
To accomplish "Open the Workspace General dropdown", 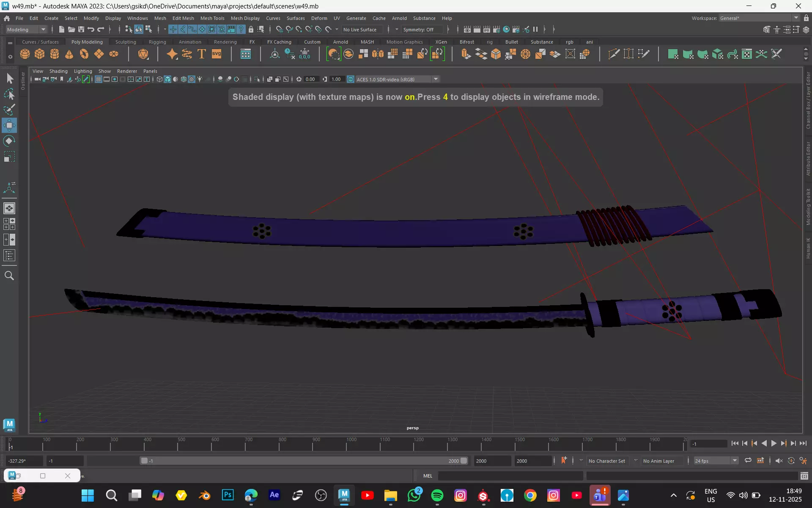I will click(759, 18).
